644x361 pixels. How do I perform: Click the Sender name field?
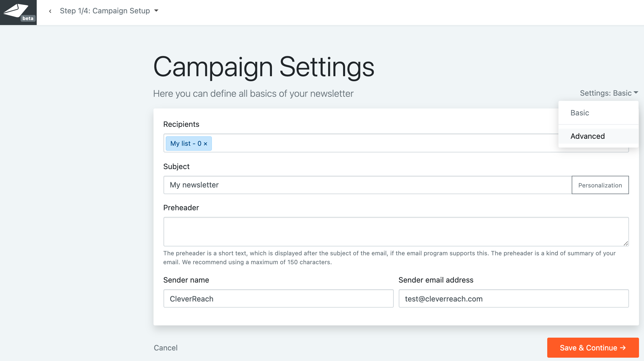[x=278, y=299]
